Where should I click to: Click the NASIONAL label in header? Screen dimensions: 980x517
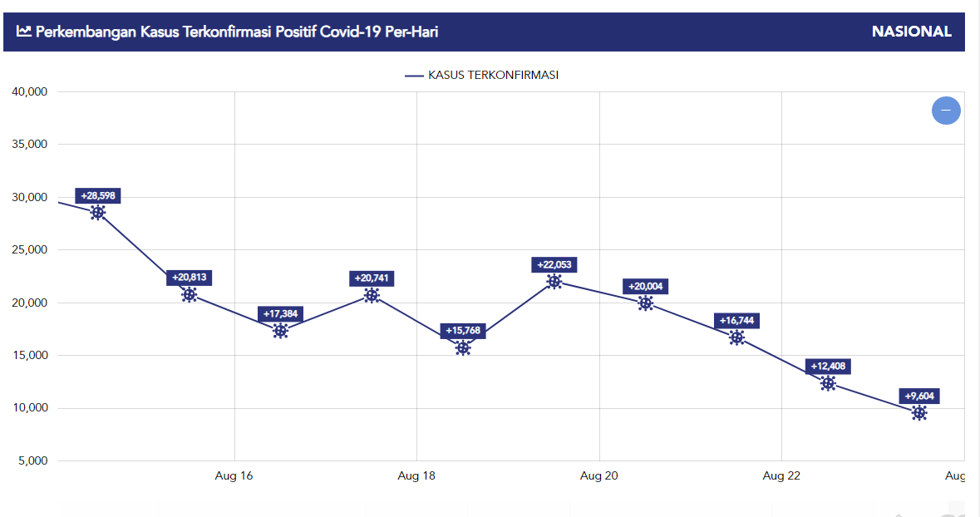pos(912,32)
